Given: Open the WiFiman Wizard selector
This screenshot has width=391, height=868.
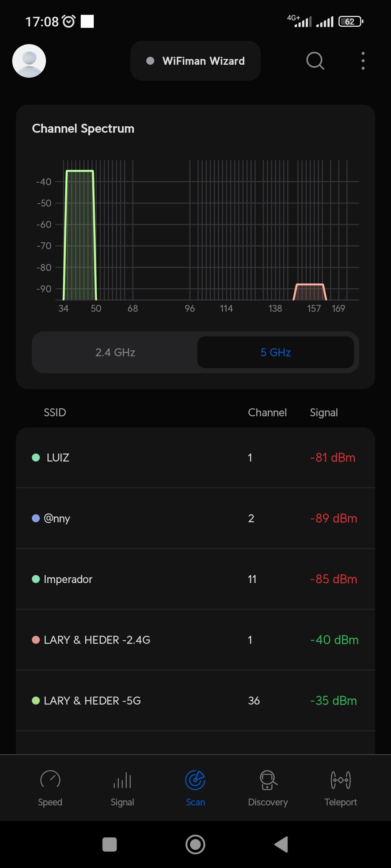Looking at the screenshot, I should tap(195, 61).
